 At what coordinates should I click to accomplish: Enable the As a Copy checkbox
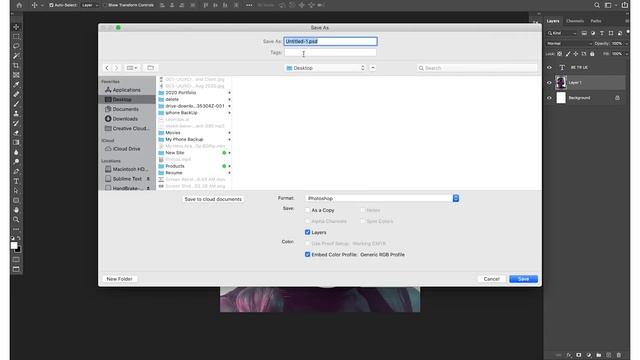[x=307, y=210]
